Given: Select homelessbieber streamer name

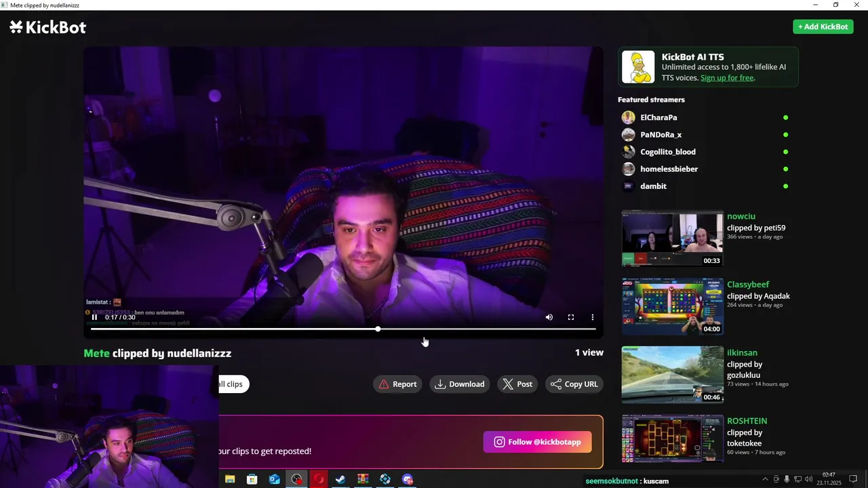Looking at the screenshot, I should click(669, 169).
